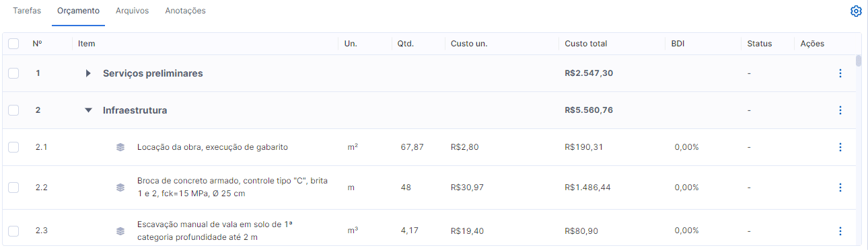Click the table vertical scrollbar thumb
Image resolution: width=868 pixels, height=250 pixels.
tap(859, 61)
